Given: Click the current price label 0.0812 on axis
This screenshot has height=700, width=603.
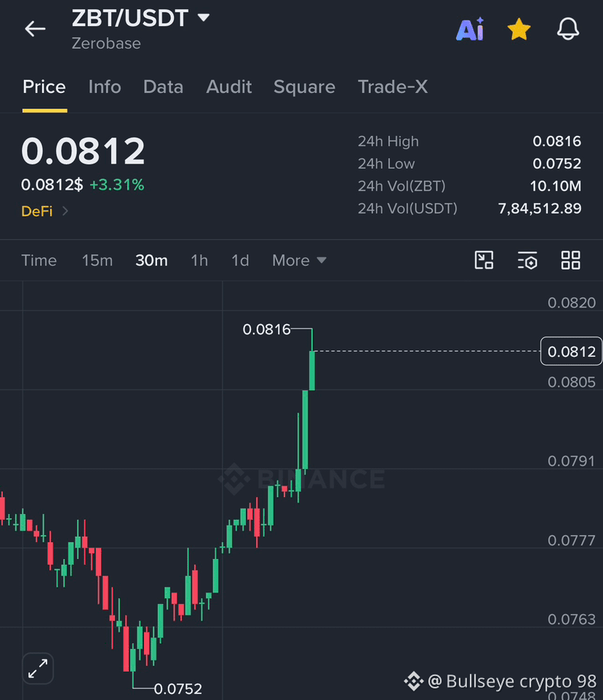Looking at the screenshot, I should coord(571,351).
